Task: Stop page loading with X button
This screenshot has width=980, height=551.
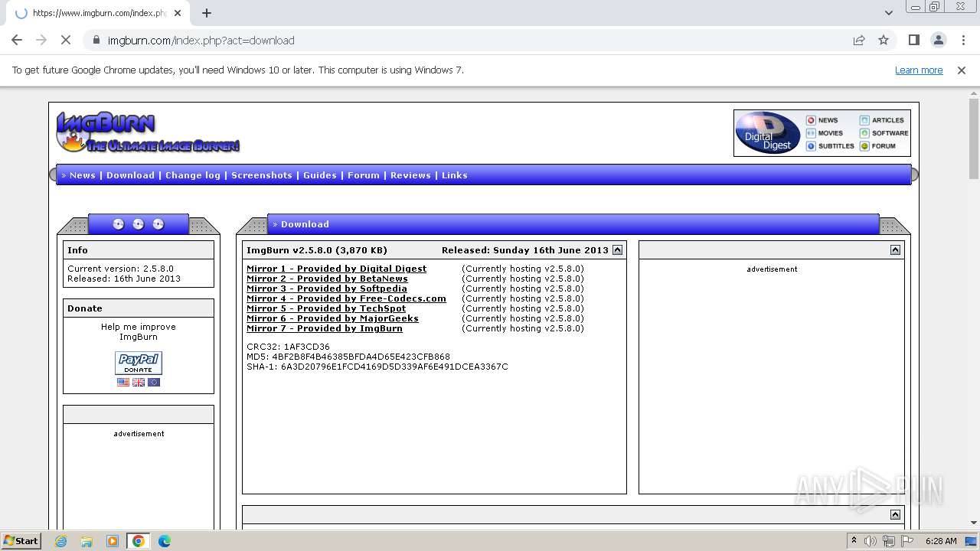Action: 66,41
